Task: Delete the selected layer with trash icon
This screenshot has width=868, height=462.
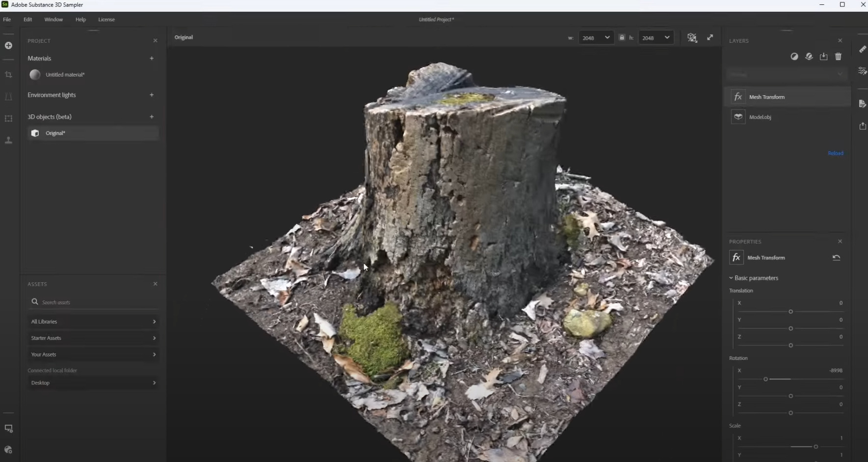Action: [838, 57]
